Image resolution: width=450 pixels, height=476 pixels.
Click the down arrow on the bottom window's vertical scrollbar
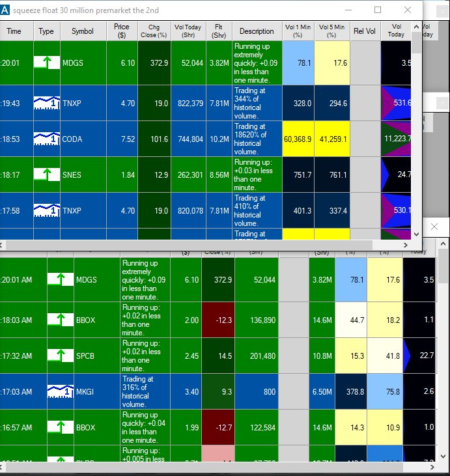(x=443, y=456)
